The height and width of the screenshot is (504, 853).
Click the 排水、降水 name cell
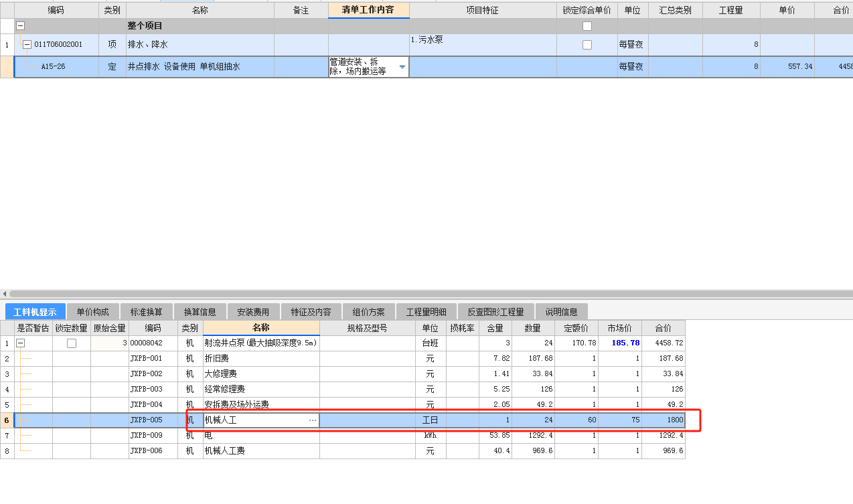click(200, 45)
